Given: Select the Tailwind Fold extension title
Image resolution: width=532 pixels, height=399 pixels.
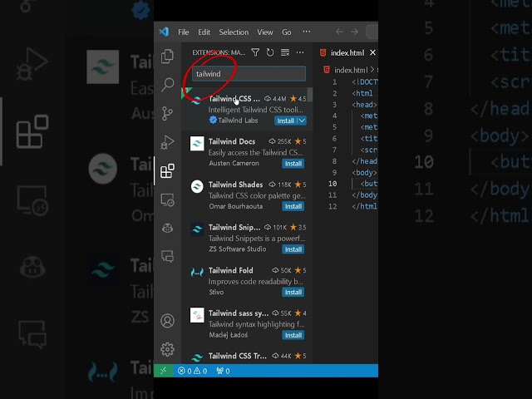Looking at the screenshot, I should pyautogui.click(x=231, y=270).
